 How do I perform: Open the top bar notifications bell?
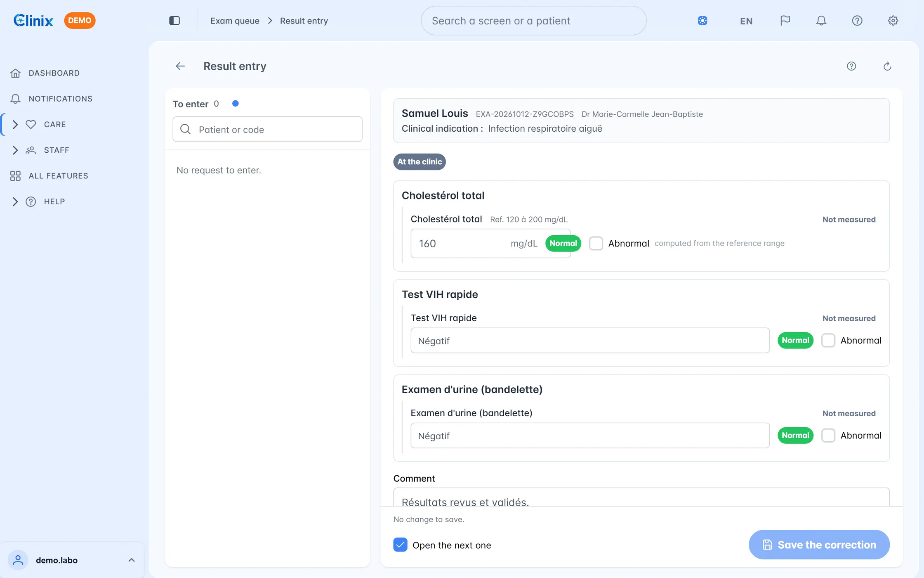[x=821, y=21]
